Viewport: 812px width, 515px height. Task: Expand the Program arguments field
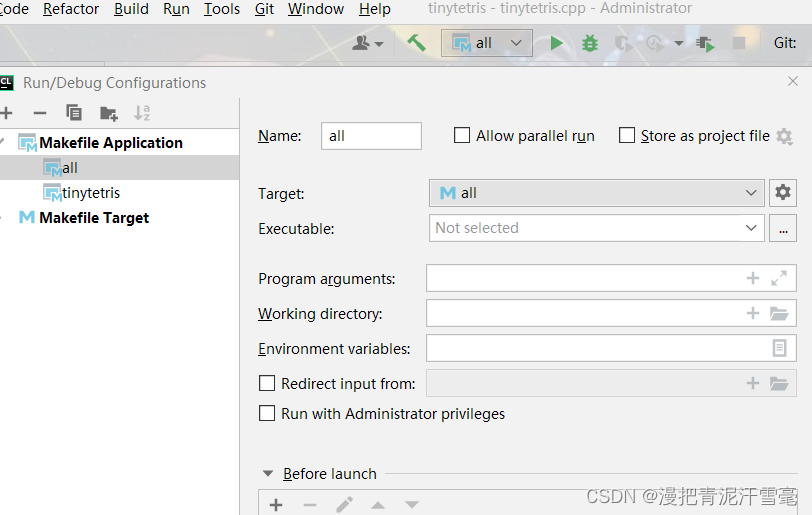tap(779, 278)
